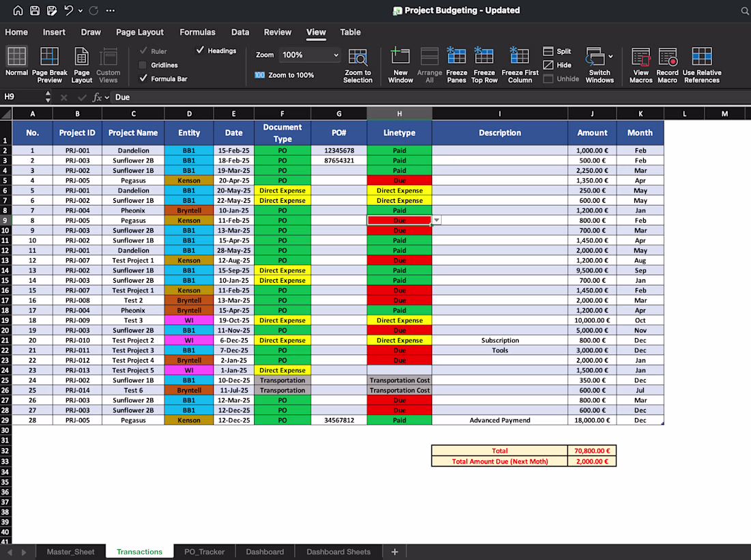This screenshot has width=751, height=560.
Task: Select row 9 header
Action: (x=5, y=221)
